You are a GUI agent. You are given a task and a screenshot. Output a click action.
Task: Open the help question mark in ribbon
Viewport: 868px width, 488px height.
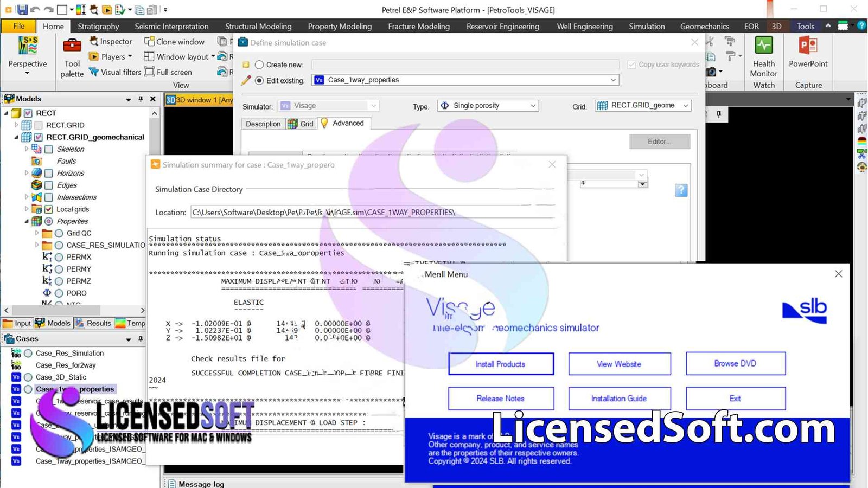tap(861, 25)
